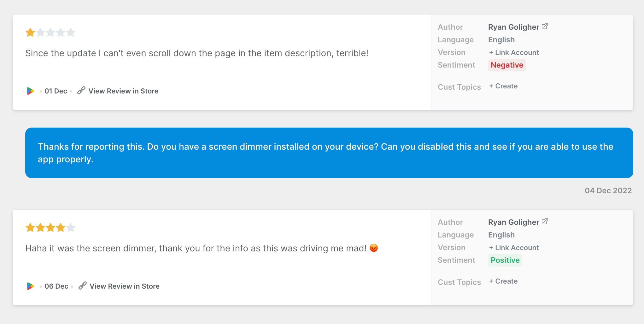Image resolution: width=644 pixels, height=324 pixels.
Task: Click the "Author" label in the first review
Action: [450, 27]
